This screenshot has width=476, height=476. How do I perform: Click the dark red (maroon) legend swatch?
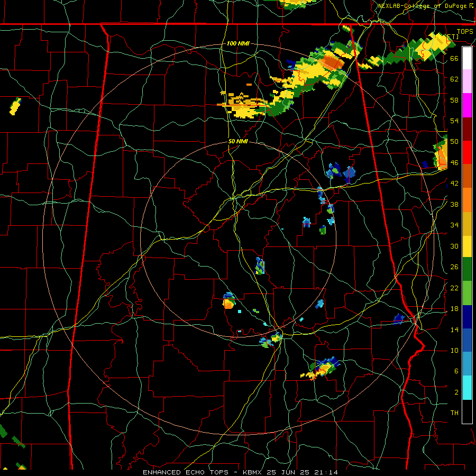pyautogui.click(x=467, y=129)
